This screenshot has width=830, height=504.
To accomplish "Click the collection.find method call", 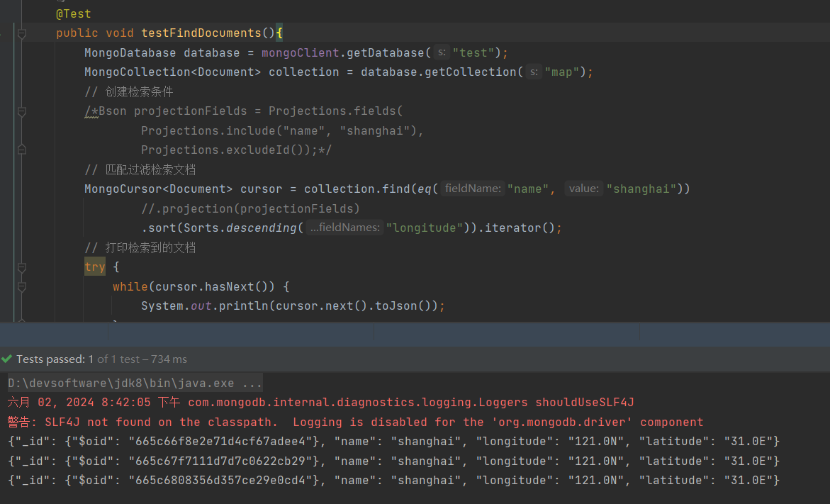I will (357, 189).
